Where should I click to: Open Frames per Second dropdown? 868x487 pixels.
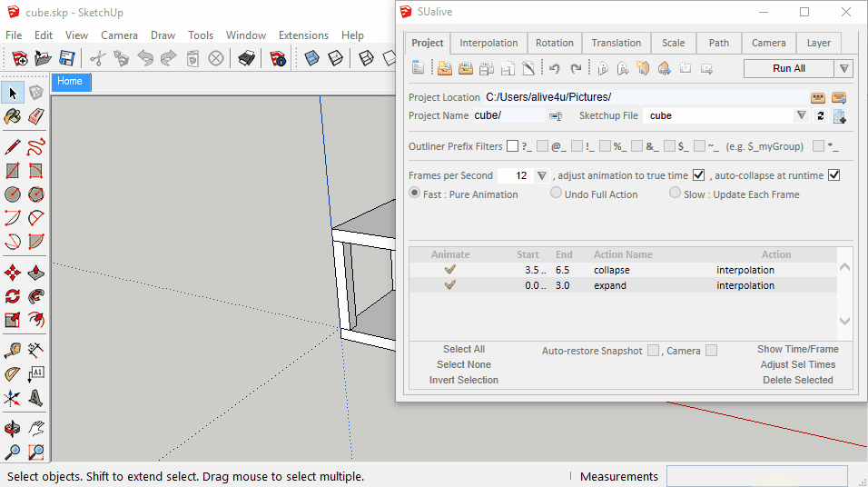point(541,175)
